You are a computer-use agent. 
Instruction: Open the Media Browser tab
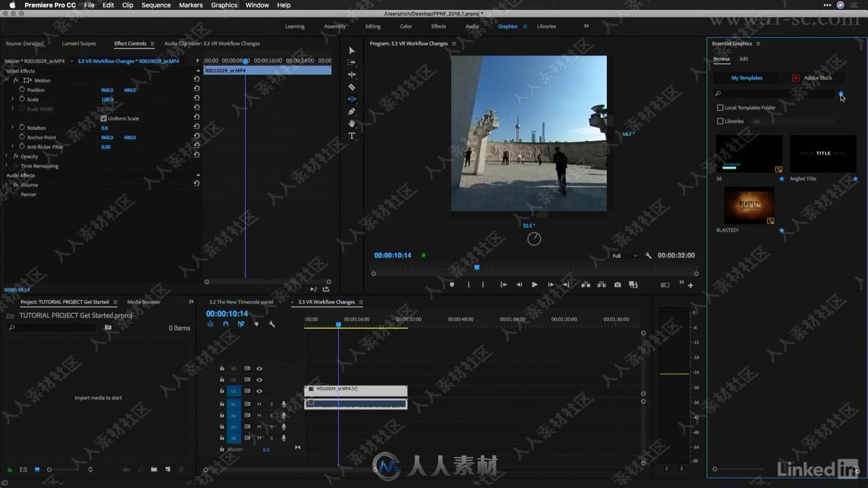(x=144, y=302)
